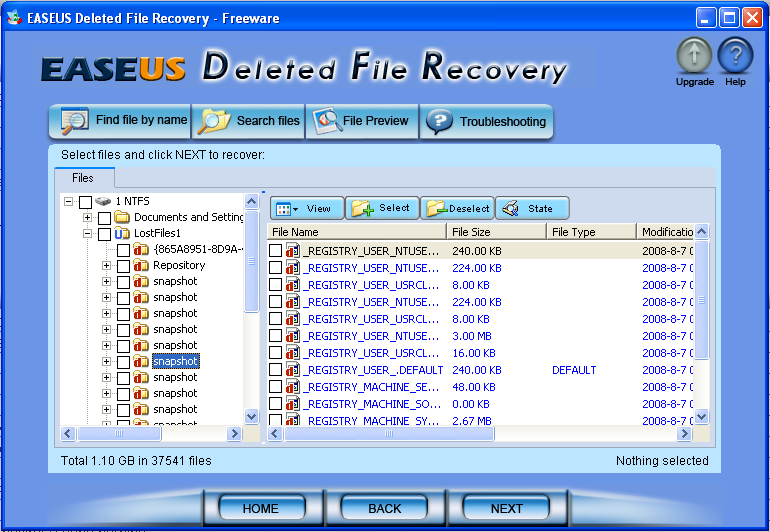Sort by File Size column header
Viewport: 770px width, 532px height.
tap(497, 231)
